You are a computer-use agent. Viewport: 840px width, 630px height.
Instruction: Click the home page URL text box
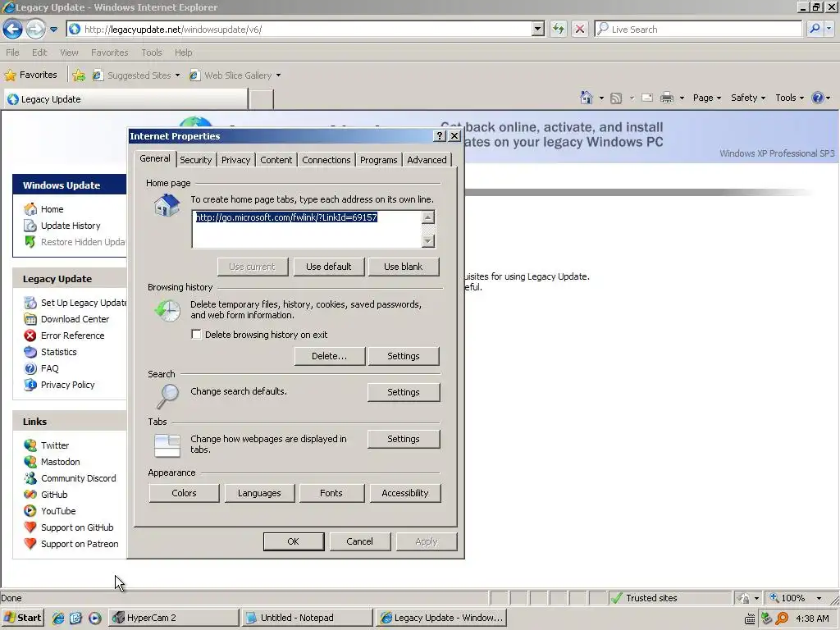308,230
